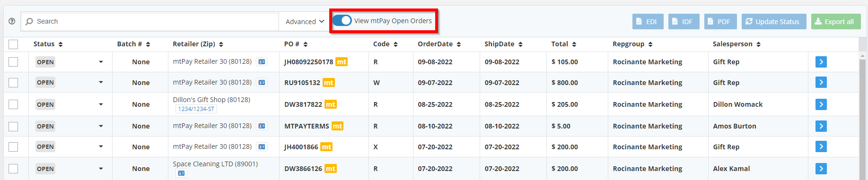This screenshot has width=868, height=180.
Task: Open the Advanced search dropdown
Action: [x=305, y=22]
